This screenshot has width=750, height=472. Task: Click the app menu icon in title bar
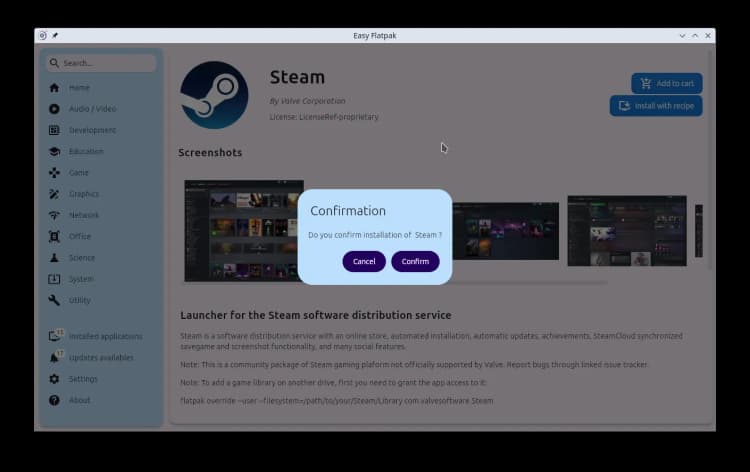(x=43, y=35)
